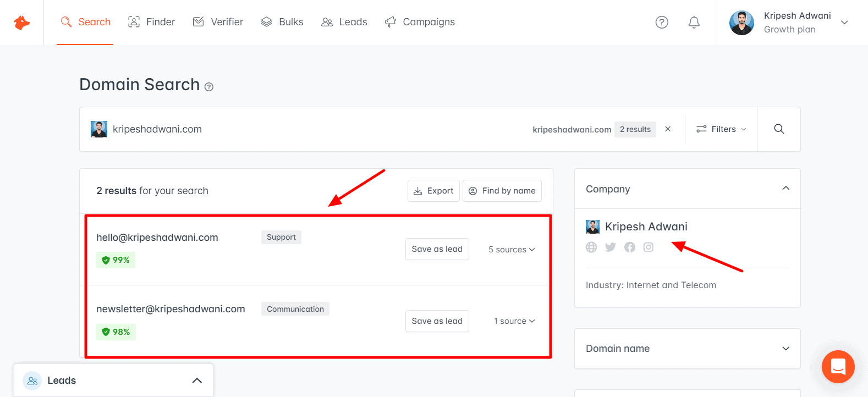This screenshot has height=397, width=868.
Task: Export the search results
Action: (x=433, y=191)
